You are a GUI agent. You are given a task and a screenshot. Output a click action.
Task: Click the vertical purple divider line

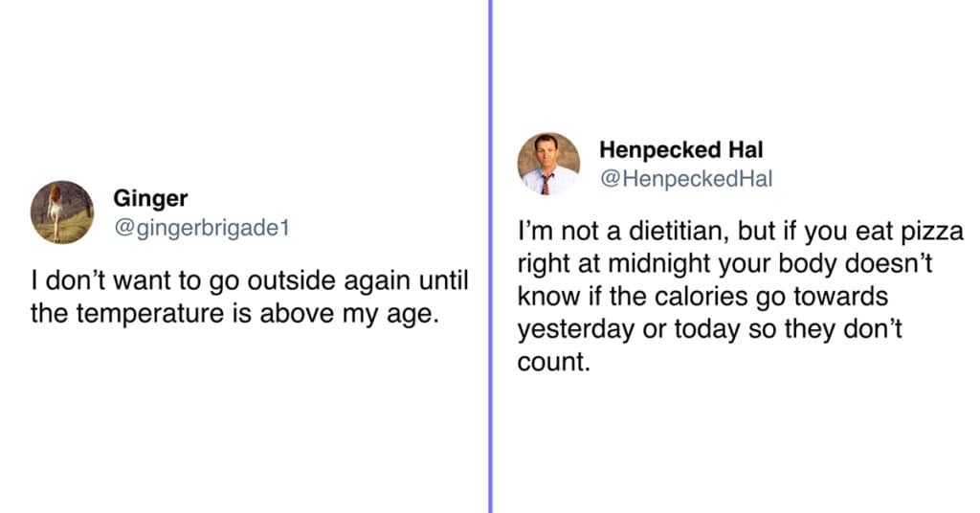[491, 256]
